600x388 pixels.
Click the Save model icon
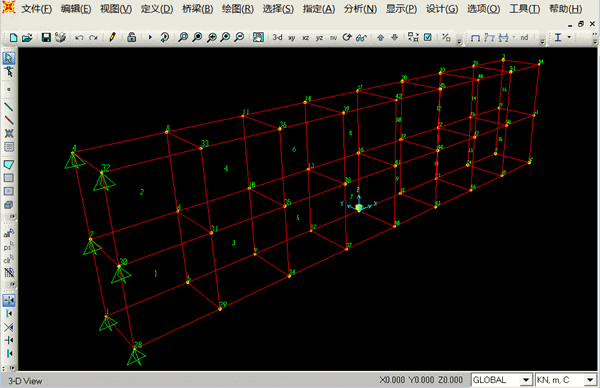point(46,37)
